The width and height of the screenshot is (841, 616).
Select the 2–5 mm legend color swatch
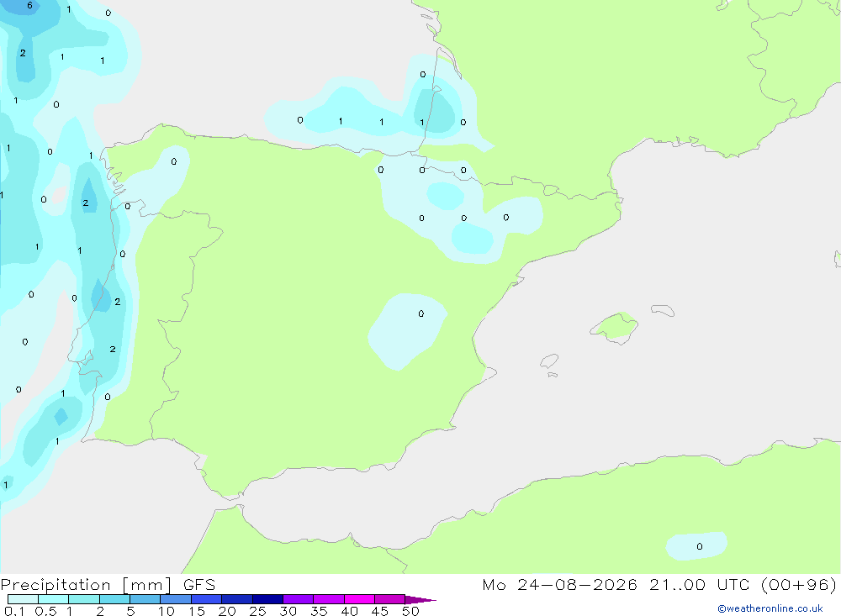pyautogui.click(x=114, y=599)
